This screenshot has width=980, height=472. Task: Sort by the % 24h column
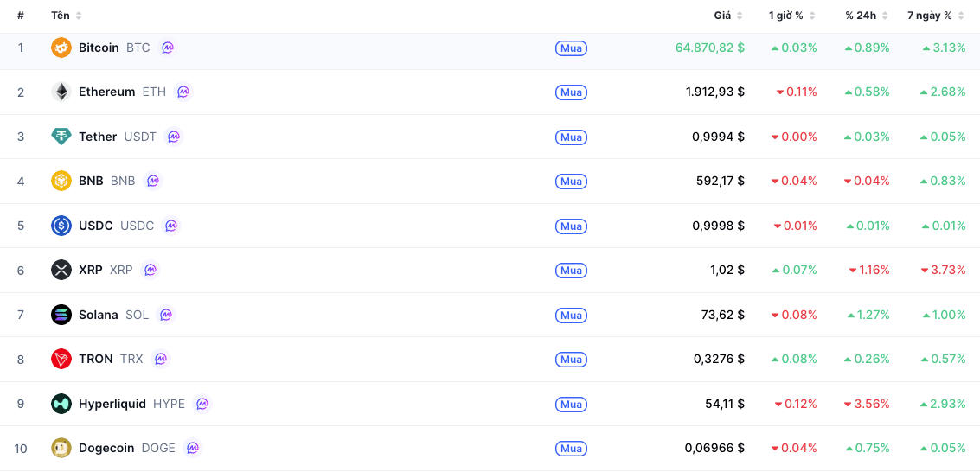coord(867,16)
